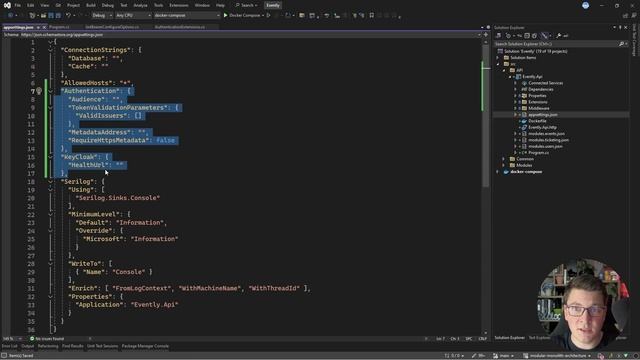This screenshot has height=360, width=640.
Task: Click the notifications icon in status bar corner
Action: (636, 356)
